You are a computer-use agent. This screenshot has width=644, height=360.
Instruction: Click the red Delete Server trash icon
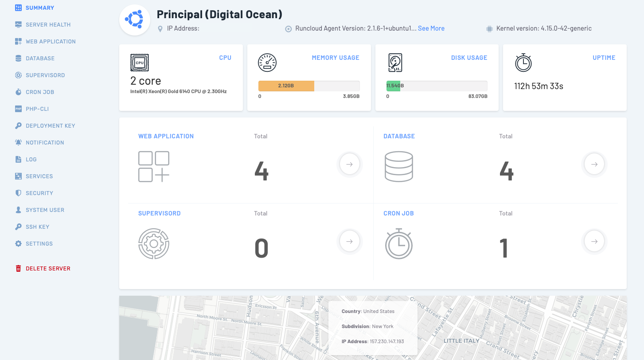[18, 269]
